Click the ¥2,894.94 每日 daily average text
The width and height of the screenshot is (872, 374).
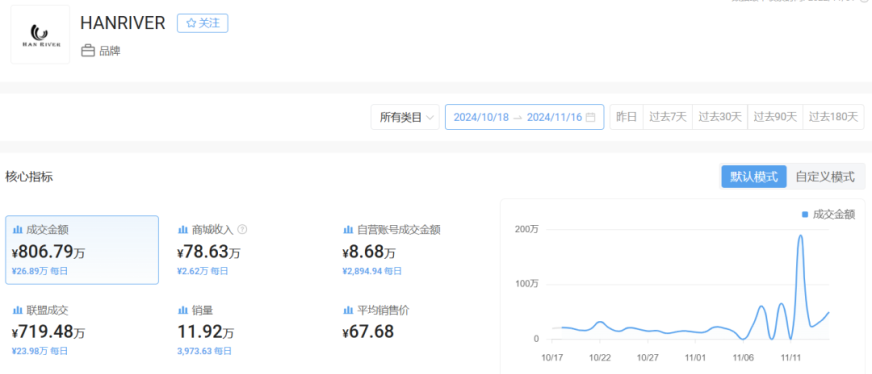[x=371, y=271]
